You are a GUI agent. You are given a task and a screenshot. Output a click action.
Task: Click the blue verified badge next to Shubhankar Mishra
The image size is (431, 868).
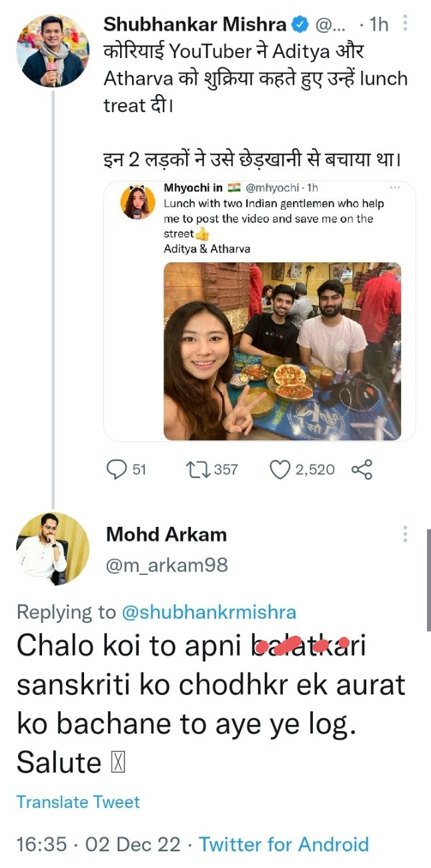[301, 25]
